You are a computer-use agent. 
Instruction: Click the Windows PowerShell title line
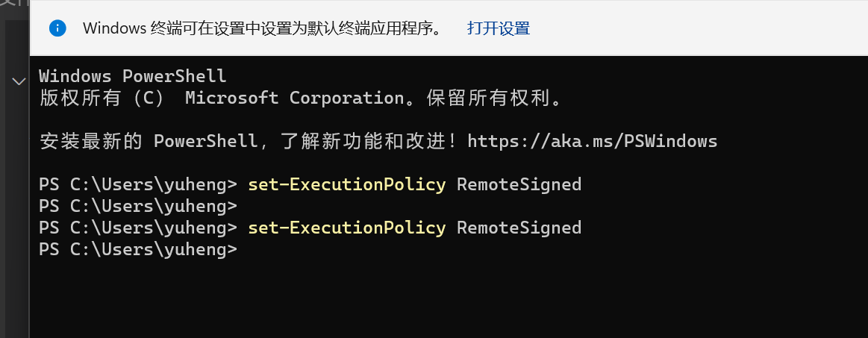[133, 76]
